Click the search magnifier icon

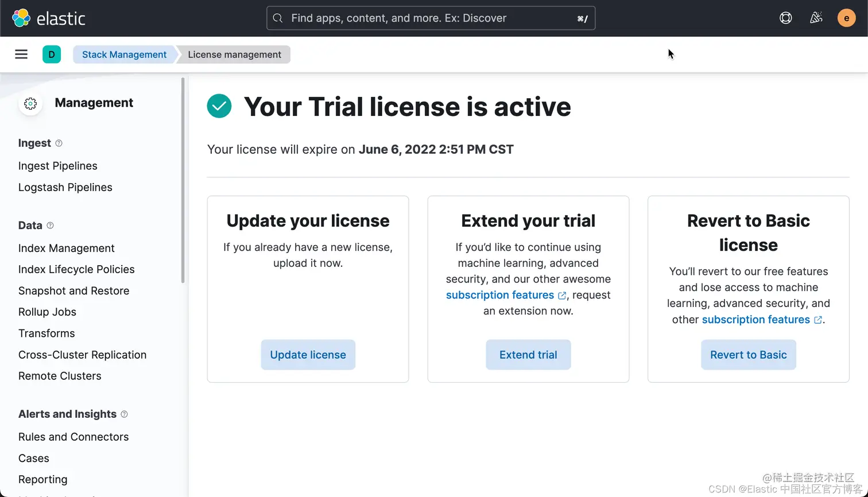[x=278, y=18]
